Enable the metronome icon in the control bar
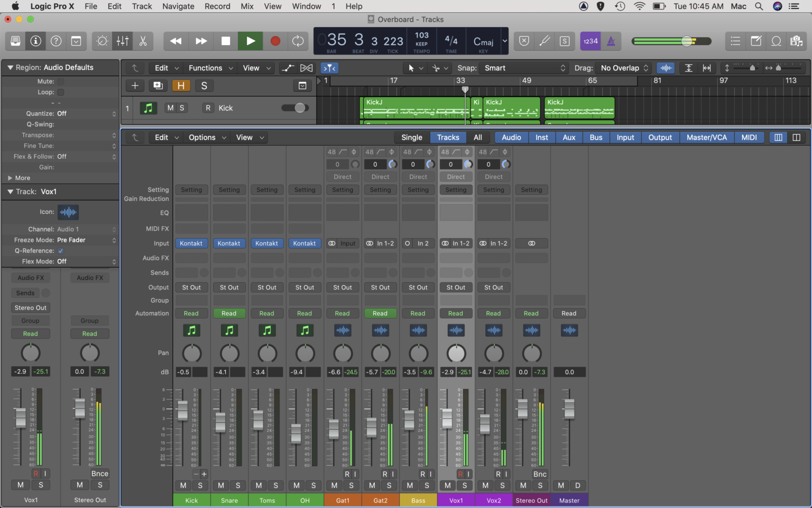 [611, 41]
